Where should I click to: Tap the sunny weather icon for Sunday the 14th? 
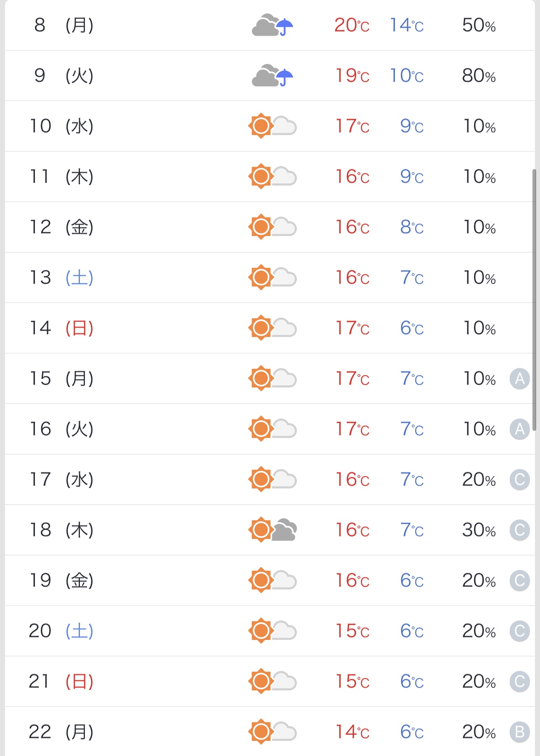coord(272,328)
